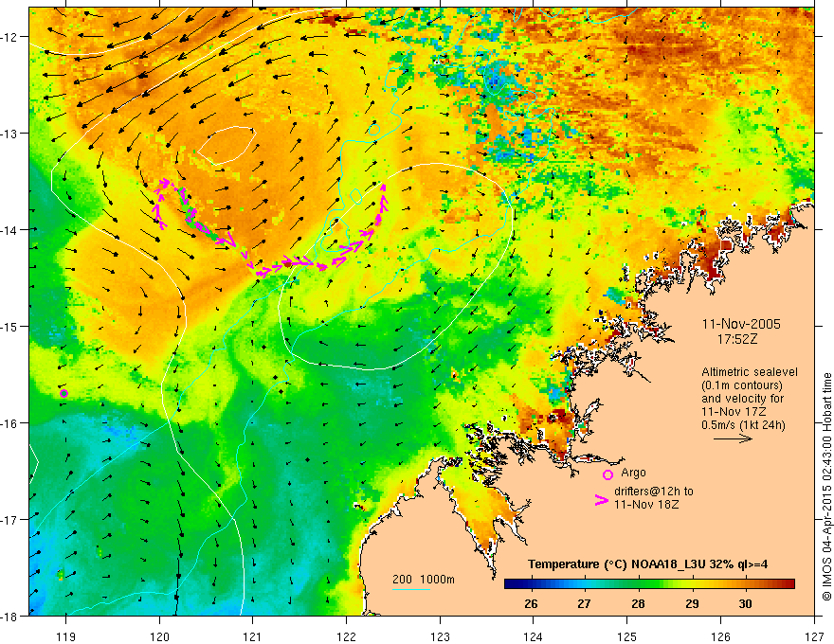Click the magenta Argo circle in legend
This screenshot has height=644, width=834.
tap(607, 474)
